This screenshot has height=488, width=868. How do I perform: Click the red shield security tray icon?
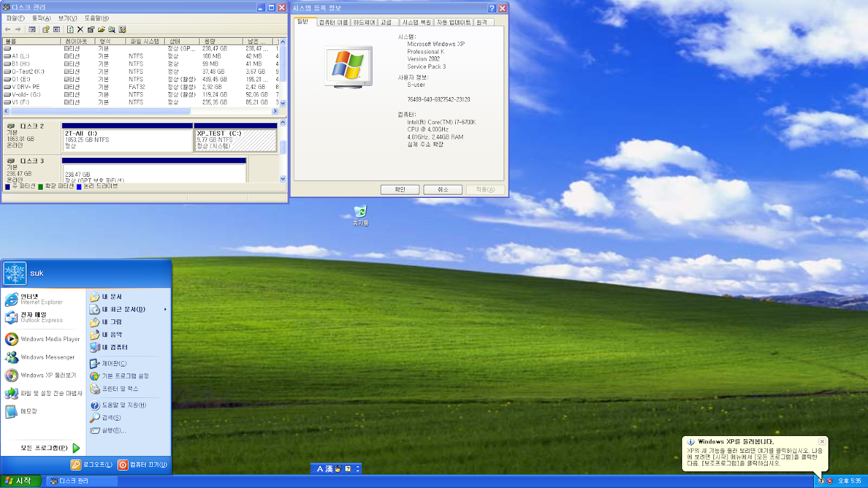pyautogui.click(x=829, y=481)
